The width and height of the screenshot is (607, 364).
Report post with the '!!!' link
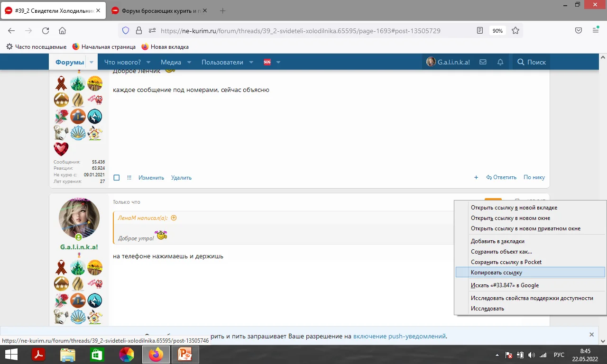129,178
